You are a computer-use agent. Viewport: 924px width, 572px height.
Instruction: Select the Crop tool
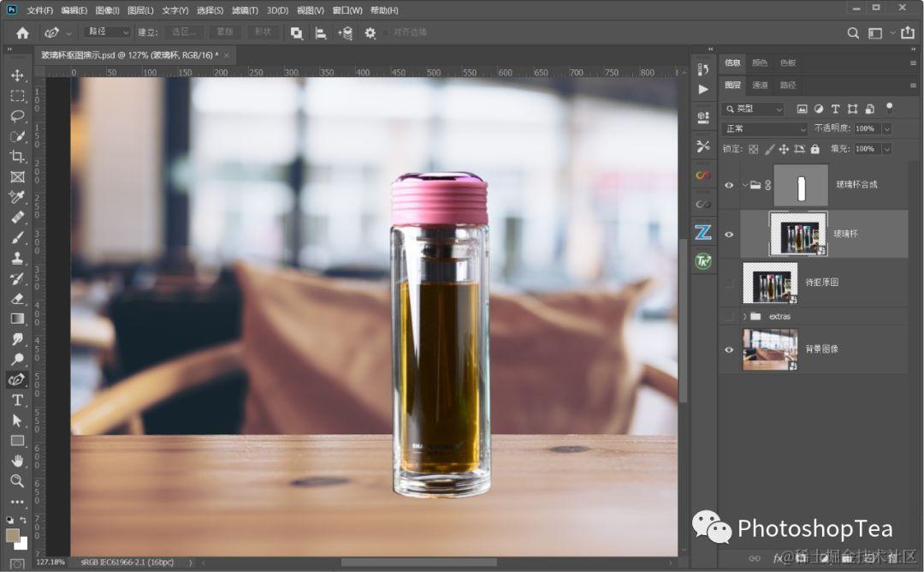click(17, 156)
